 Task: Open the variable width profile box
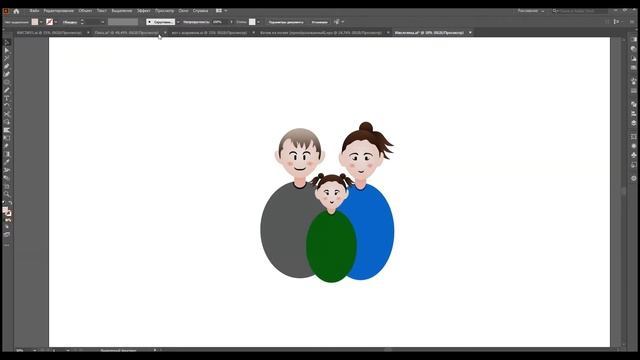coord(123,22)
